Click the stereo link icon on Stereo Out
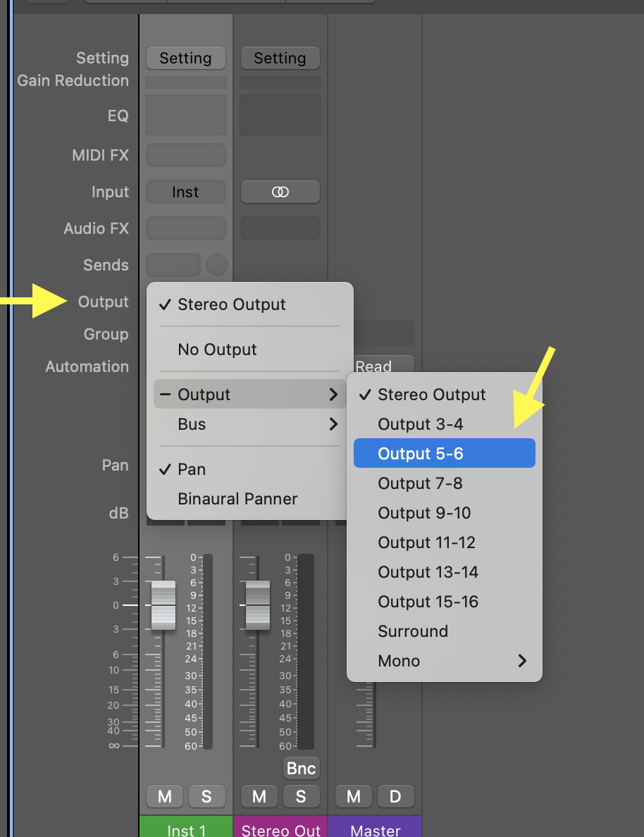The height and width of the screenshot is (837, 644). [280, 192]
